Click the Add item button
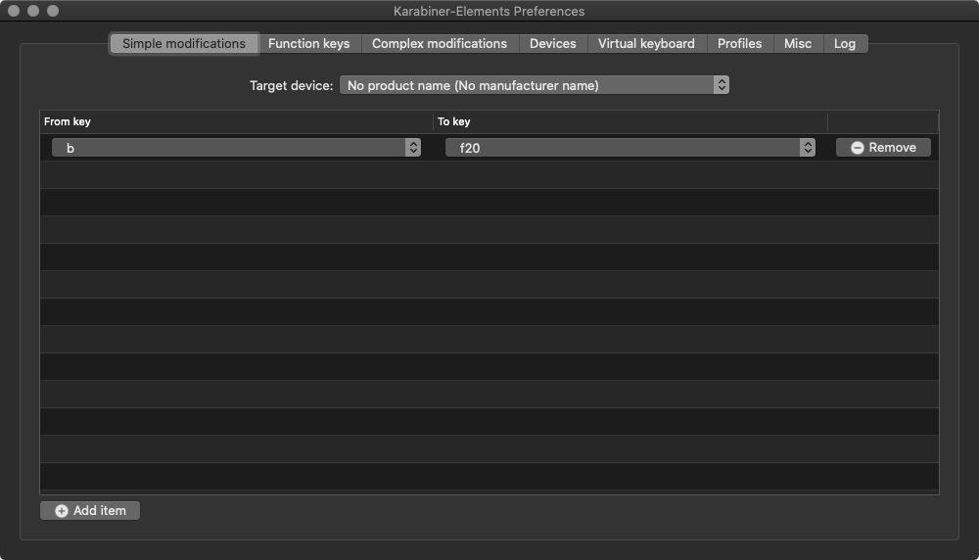The image size is (979, 560). click(90, 511)
